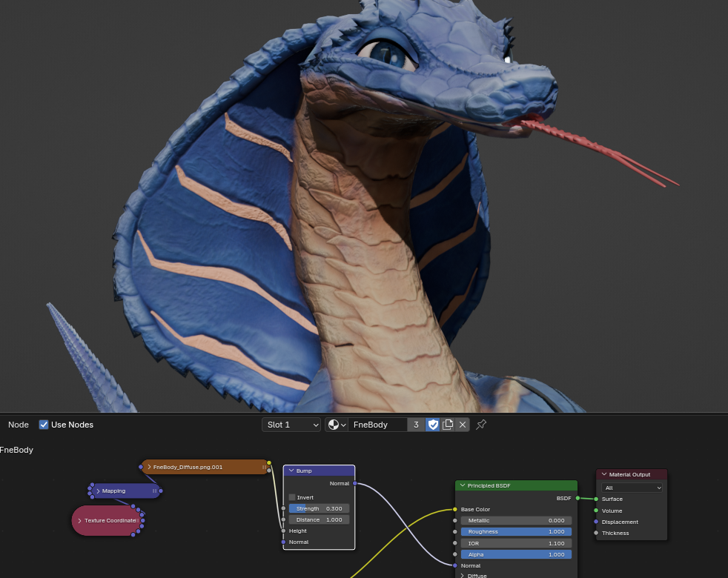
Task: Click the Displacement input socket on Material Output
Action: pos(596,522)
